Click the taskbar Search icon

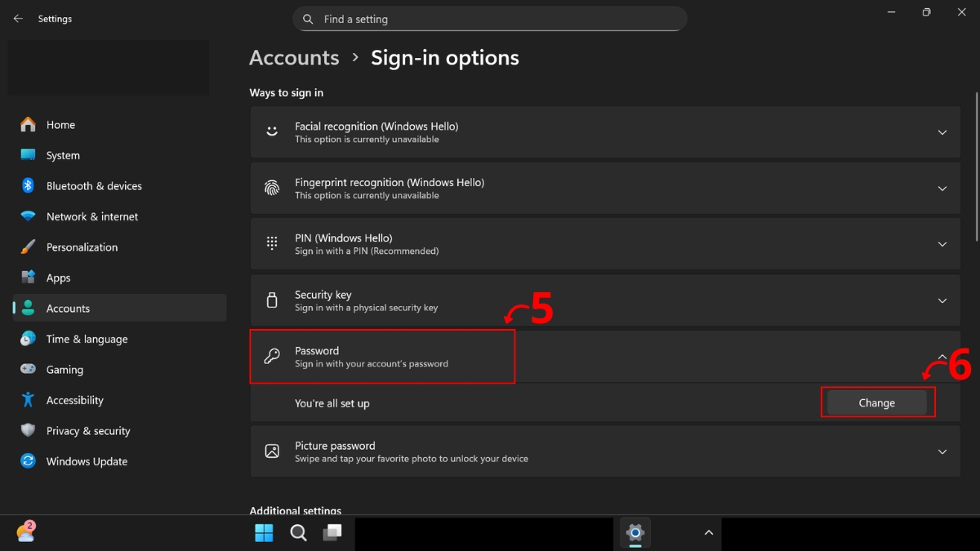pos(297,532)
